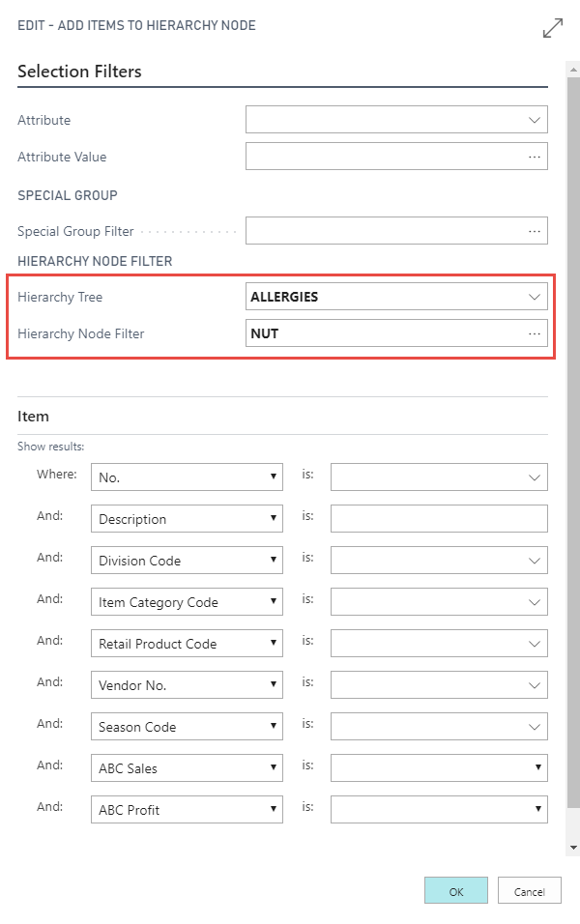This screenshot has height=924, width=580.
Task: Click the vertical scrollbar down arrow
Action: 573,847
